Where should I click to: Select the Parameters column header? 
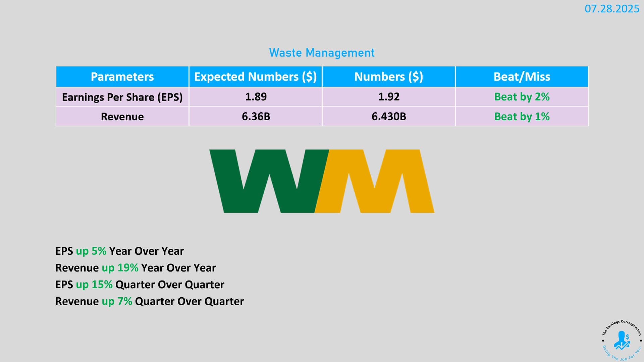coord(122,77)
